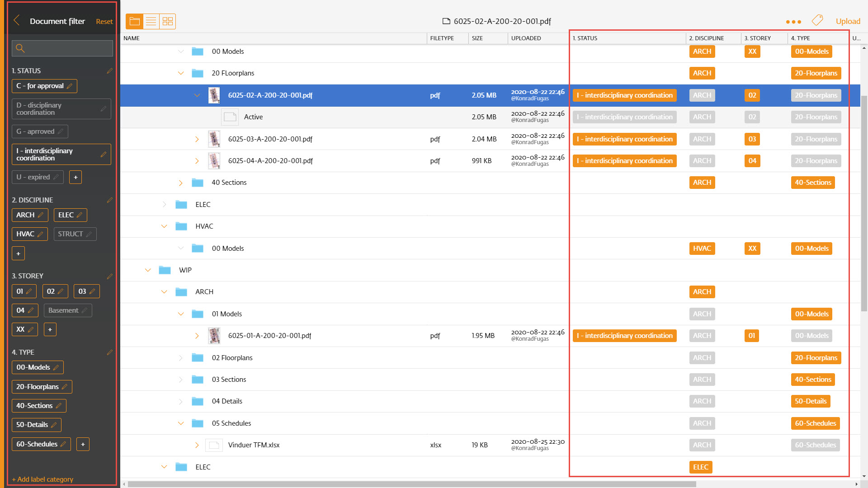This screenshot has height=488, width=868.
Task: Click the horizontal scrollbar at bottom
Action: (411, 484)
